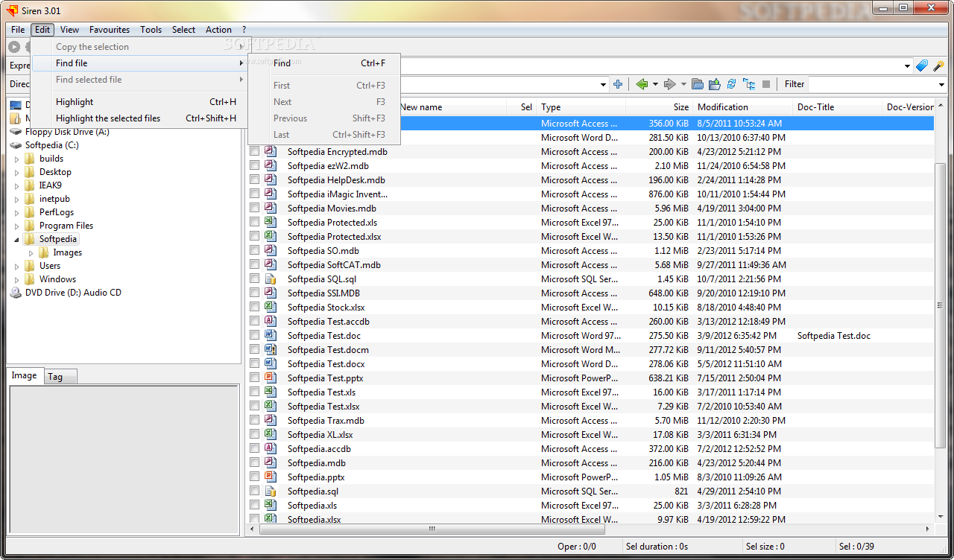
Task: Check the box for Softpedia Encrypted.mdb
Action: point(255,152)
